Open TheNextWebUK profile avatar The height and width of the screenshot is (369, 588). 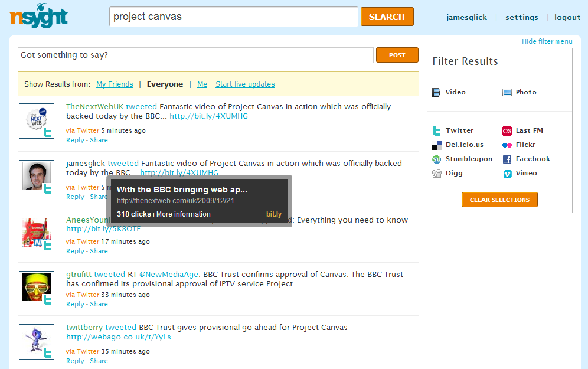(37, 121)
